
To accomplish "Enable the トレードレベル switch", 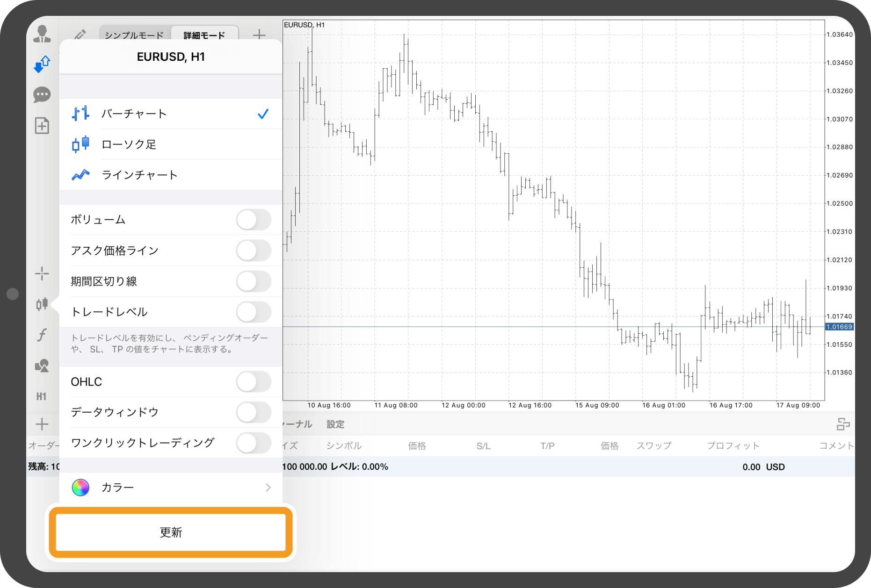I will 254,312.
